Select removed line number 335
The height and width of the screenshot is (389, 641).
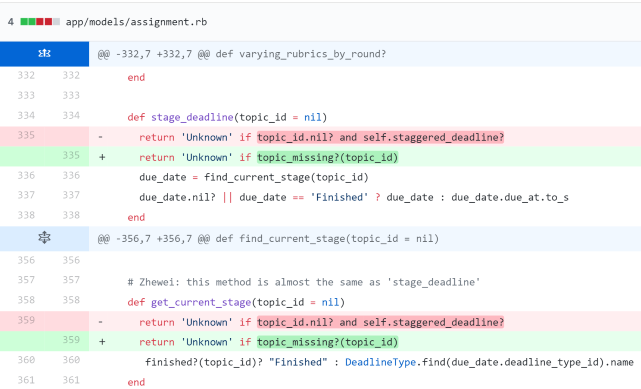pos(26,135)
